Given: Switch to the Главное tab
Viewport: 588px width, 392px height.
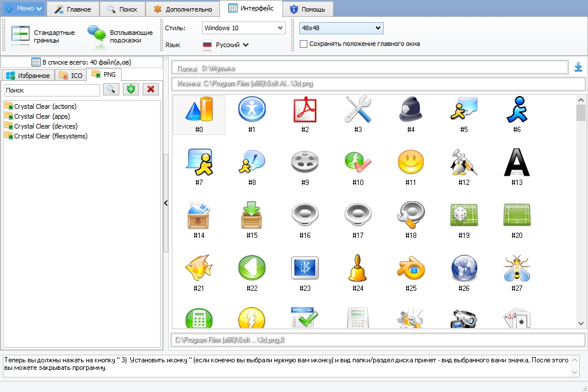Looking at the screenshot, I should point(73,9).
